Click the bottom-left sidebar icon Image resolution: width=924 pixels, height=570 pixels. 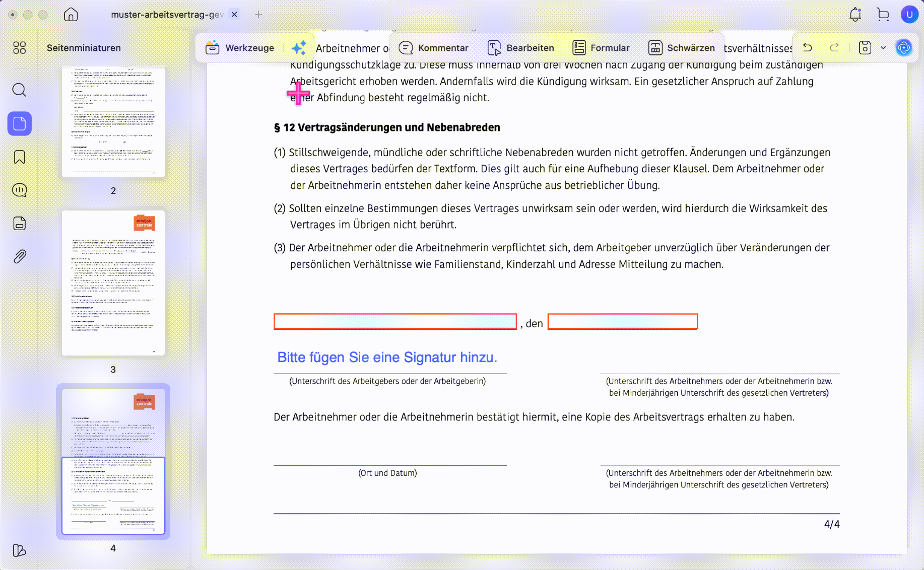point(20,550)
